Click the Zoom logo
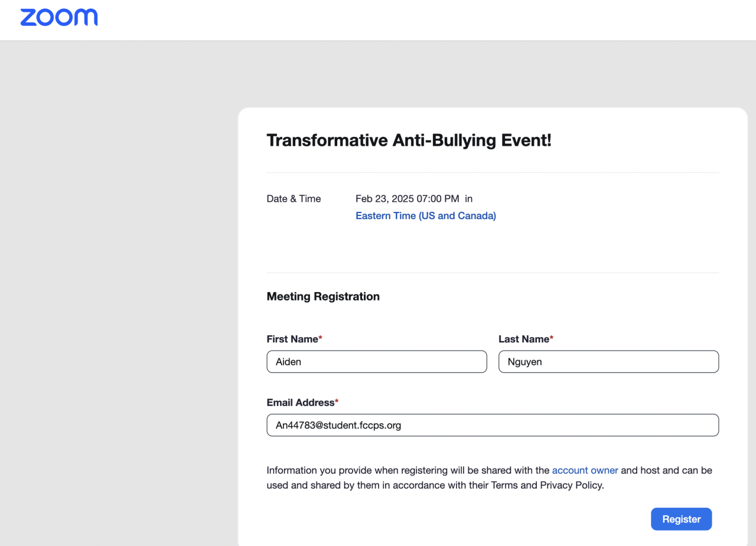The width and height of the screenshot is (756, 546). click(59, 18)
